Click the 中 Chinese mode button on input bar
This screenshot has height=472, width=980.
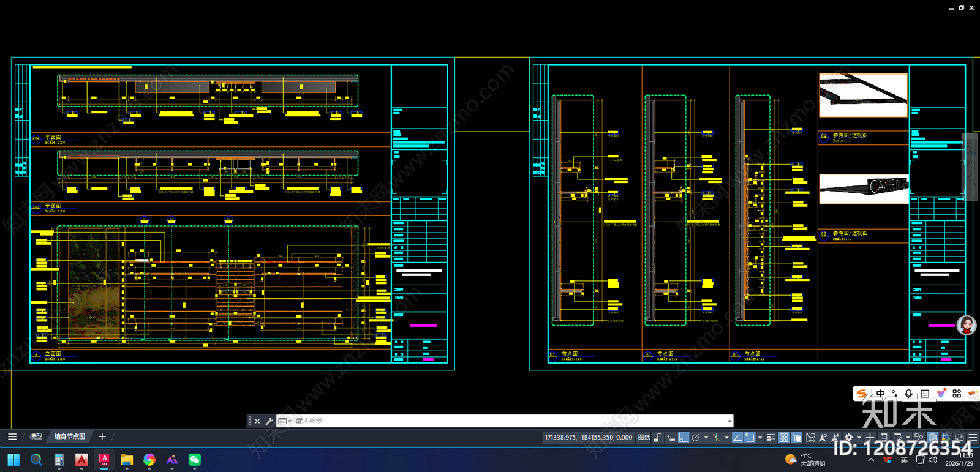pyautogui.click(x=880, y=394)
